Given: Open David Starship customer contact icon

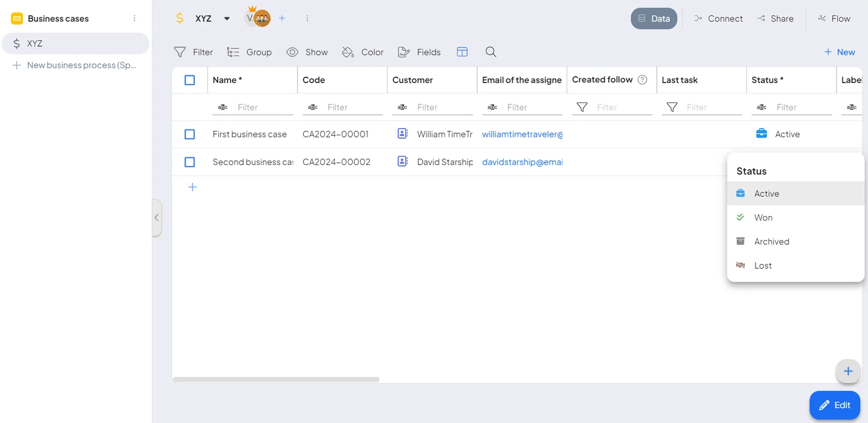Looking at the screenshot, I should coord(403,161).
